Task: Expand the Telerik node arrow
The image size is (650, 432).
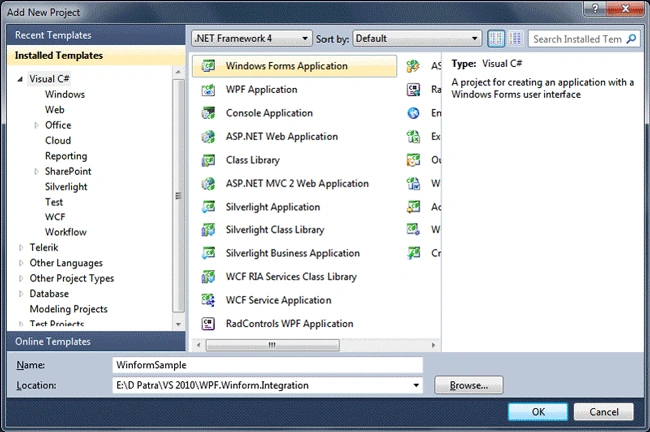Action: point(21,248)
